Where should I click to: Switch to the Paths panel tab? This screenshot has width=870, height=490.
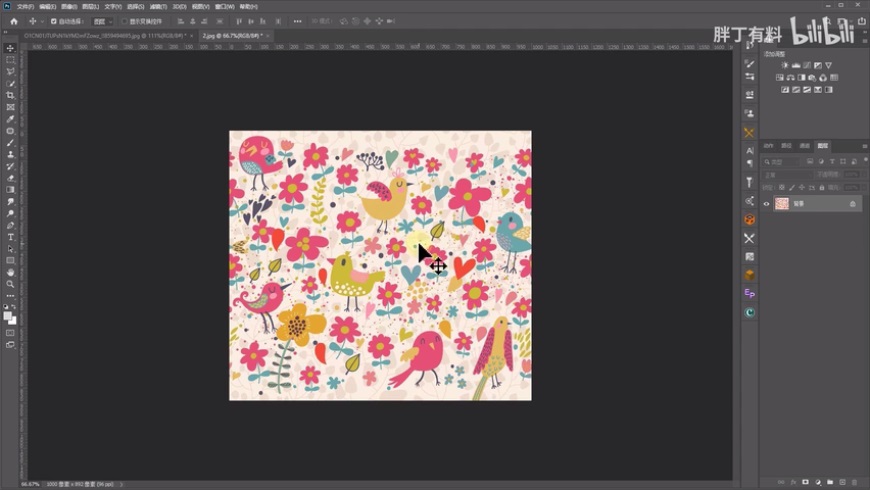pos(786,146)
